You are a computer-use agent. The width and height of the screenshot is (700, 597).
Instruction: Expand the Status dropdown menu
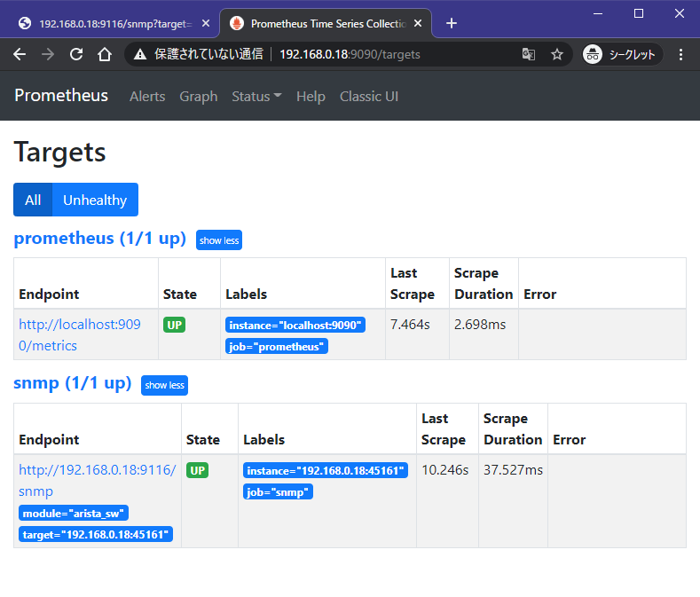tap(256, 97)
